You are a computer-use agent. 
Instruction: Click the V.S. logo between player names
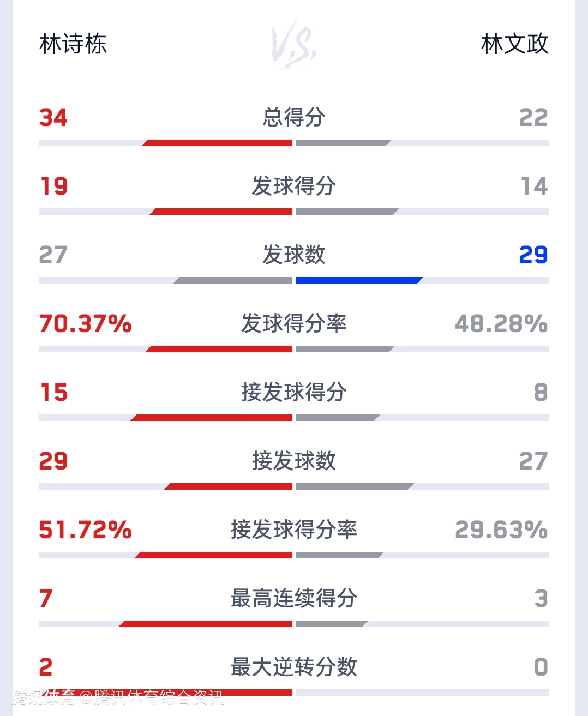tap(294, 44)
